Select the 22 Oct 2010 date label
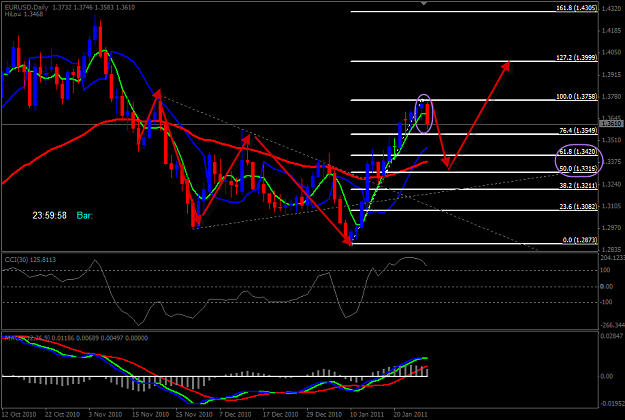 tap(62, 414)
